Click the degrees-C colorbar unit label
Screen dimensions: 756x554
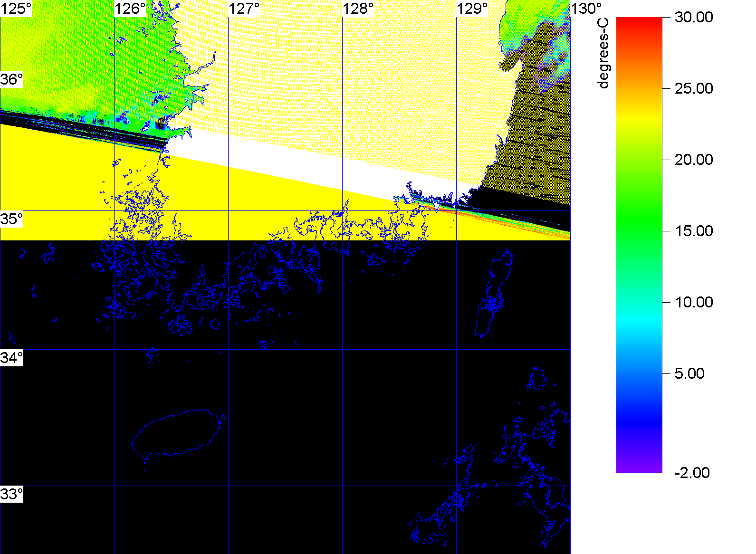(x=603, y=53)
